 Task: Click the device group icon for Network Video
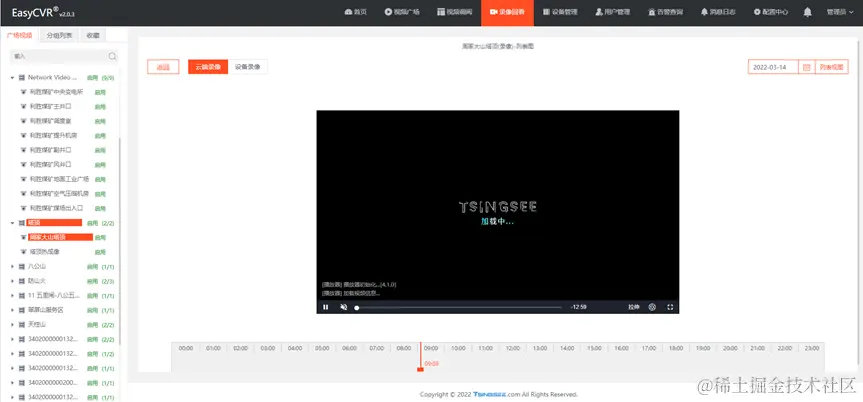click(21, 78)
